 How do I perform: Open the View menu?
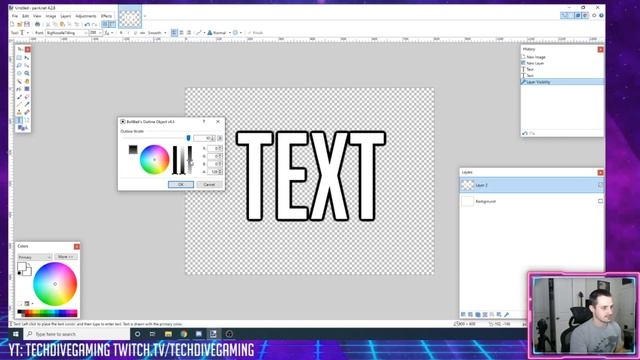click(x=37, y=16)
